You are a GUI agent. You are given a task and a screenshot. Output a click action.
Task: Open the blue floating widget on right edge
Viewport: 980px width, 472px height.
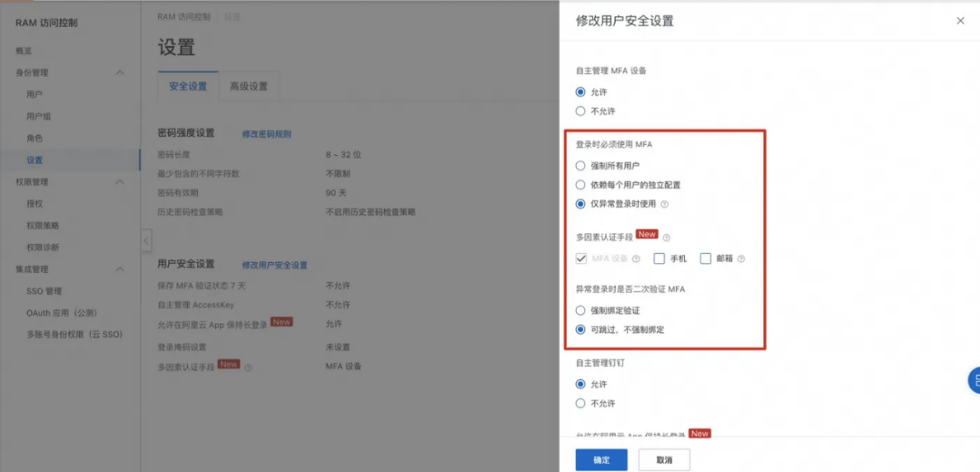pyautogui.click(x=974, y=379)
